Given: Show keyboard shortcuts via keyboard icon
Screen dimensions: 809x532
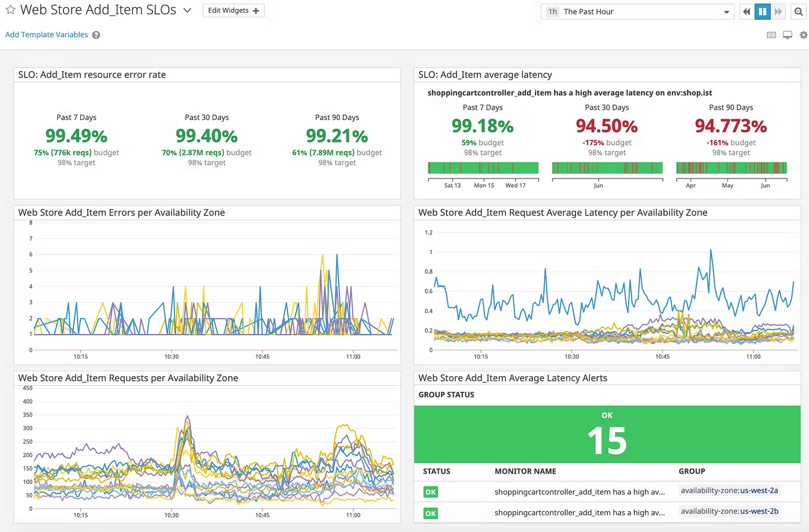Looking at the screenshot, I should [x=771, y=35].
